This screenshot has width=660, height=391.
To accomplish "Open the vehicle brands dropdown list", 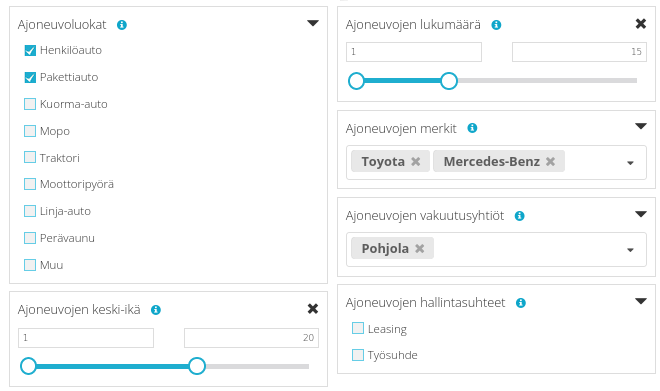I will (x=630, y=163).
